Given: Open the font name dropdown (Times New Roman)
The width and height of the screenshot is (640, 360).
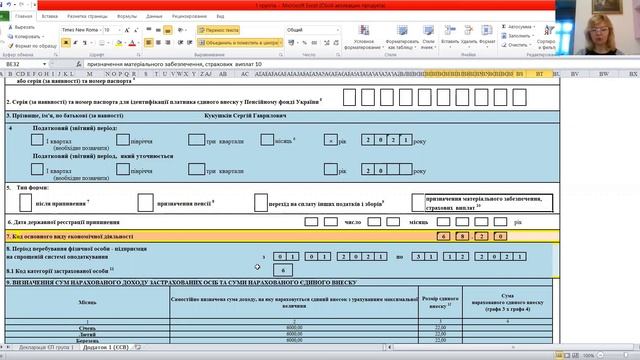Looking at the screenshot, I should click(101, 30).
